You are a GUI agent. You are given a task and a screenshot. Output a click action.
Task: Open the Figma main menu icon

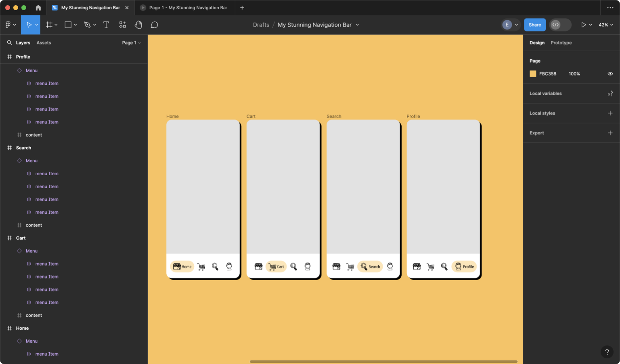[8, 25]
